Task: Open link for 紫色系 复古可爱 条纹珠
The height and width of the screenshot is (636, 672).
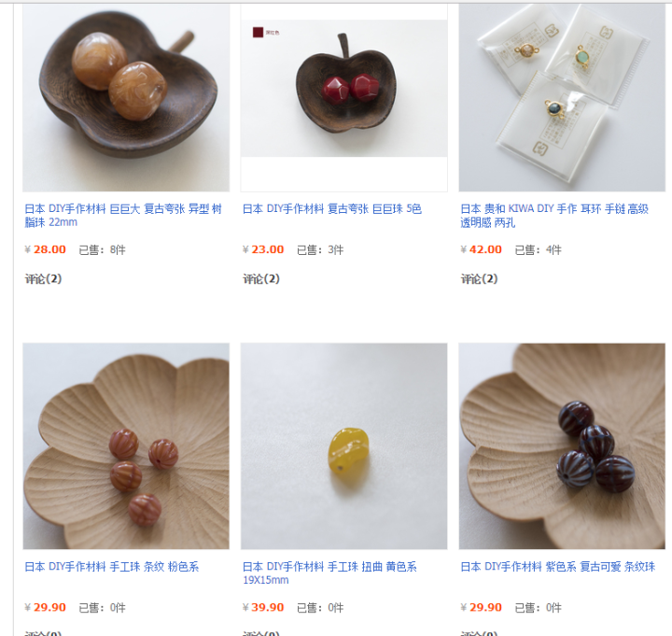Action: 557,567
